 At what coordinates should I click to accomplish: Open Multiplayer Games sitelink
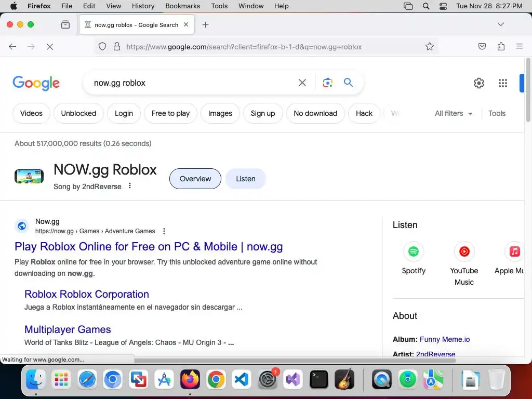68,329
